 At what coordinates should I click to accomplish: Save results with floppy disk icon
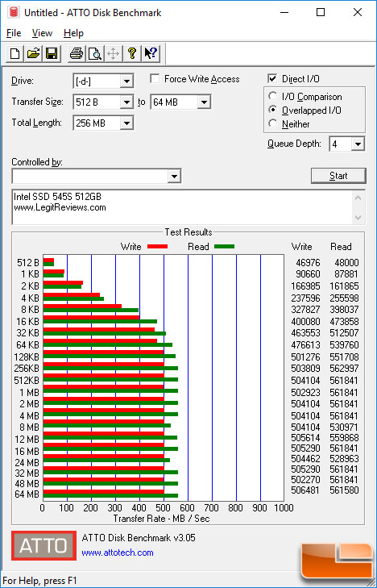pos(52,53)
